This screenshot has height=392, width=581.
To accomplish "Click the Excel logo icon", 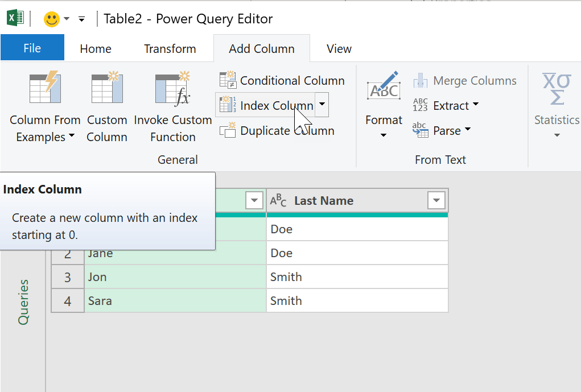I will coord(14,19).
